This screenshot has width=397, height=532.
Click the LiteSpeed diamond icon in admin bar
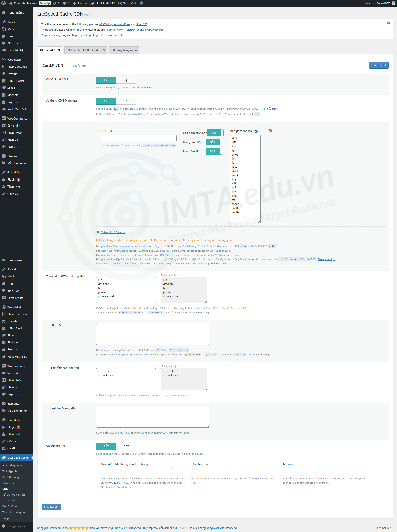tap(141, 3)
